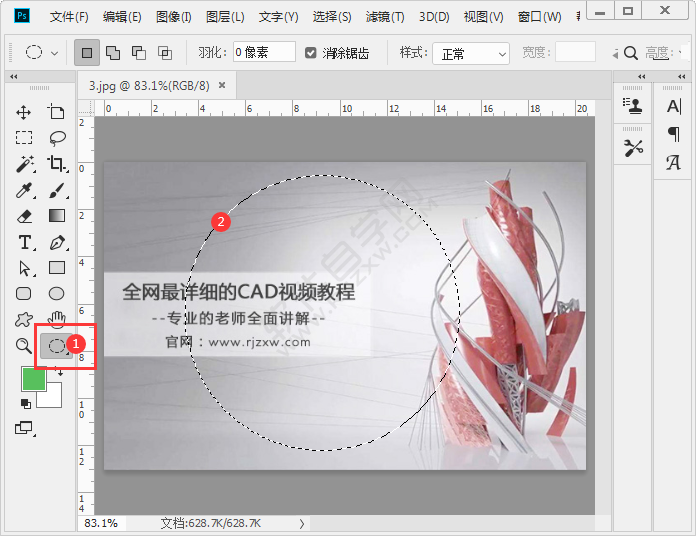Click the Photoshop Ps logo
The width and height of the screenshot is (696, 536).
pyautogui.click(x=22, y=16)
